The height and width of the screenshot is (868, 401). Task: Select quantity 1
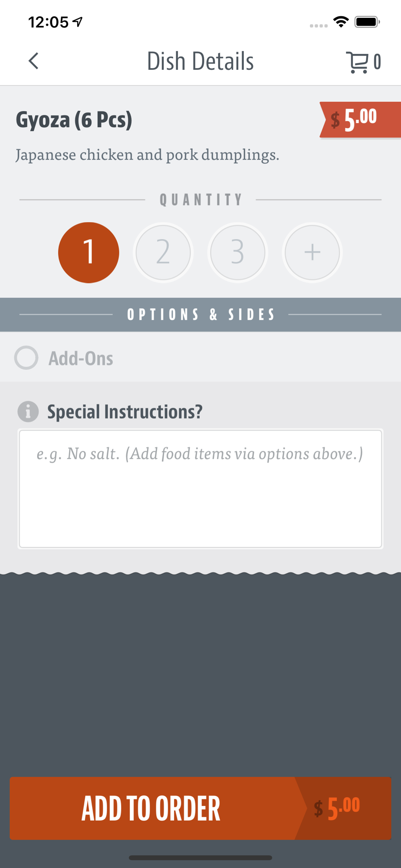click(x=89, y=253)
